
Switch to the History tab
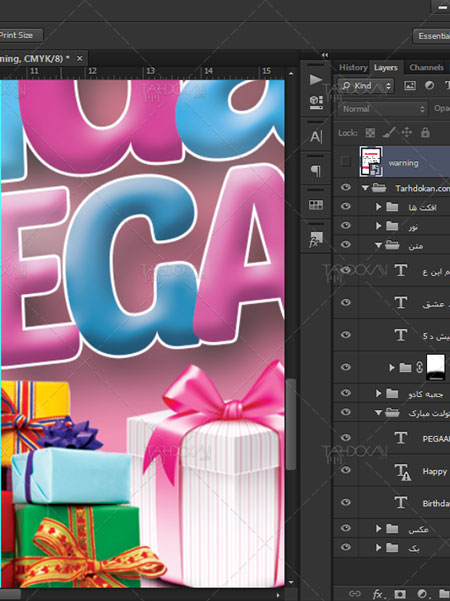click(353, 67)
